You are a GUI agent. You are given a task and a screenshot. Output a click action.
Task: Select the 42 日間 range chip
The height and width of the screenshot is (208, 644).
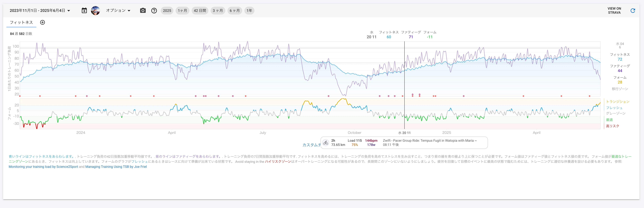(200, 10)
